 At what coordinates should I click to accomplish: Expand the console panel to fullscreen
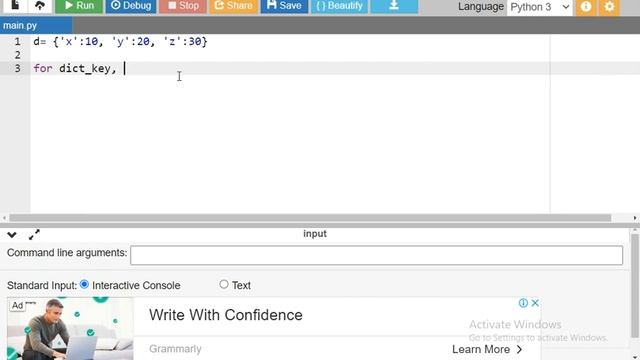tap(34, 234)
